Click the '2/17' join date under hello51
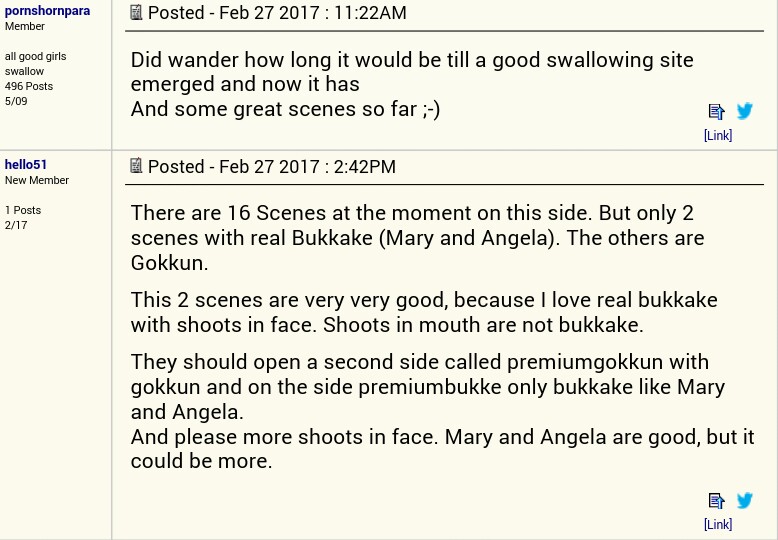778x540 pixels. point(16,225)
